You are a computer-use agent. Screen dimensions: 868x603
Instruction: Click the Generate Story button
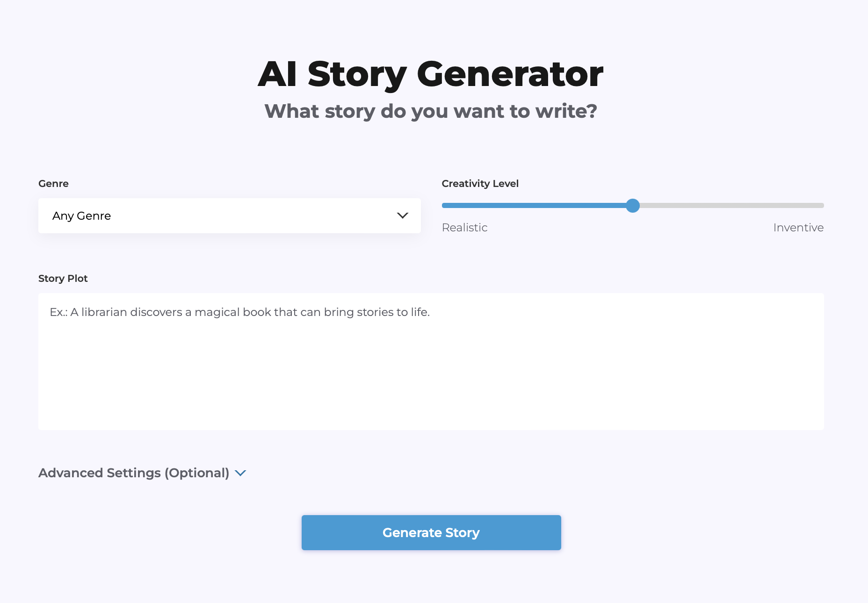click(431, 532)
